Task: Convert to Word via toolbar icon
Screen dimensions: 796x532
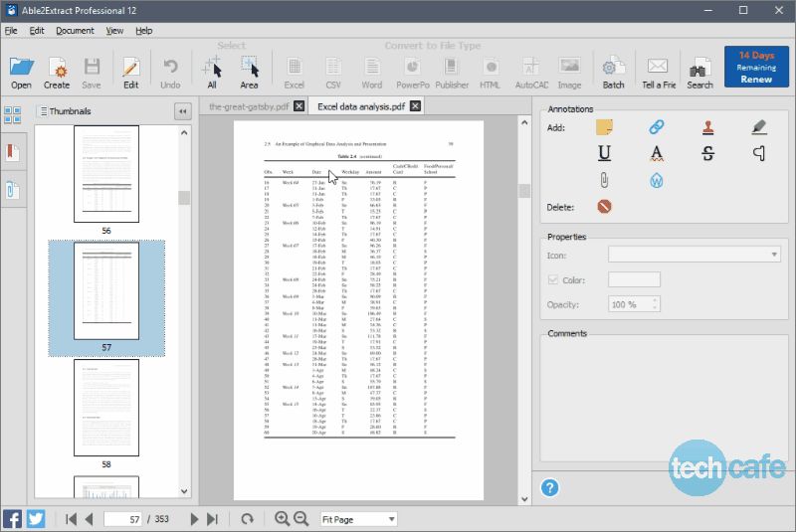Action: (371, 73)
